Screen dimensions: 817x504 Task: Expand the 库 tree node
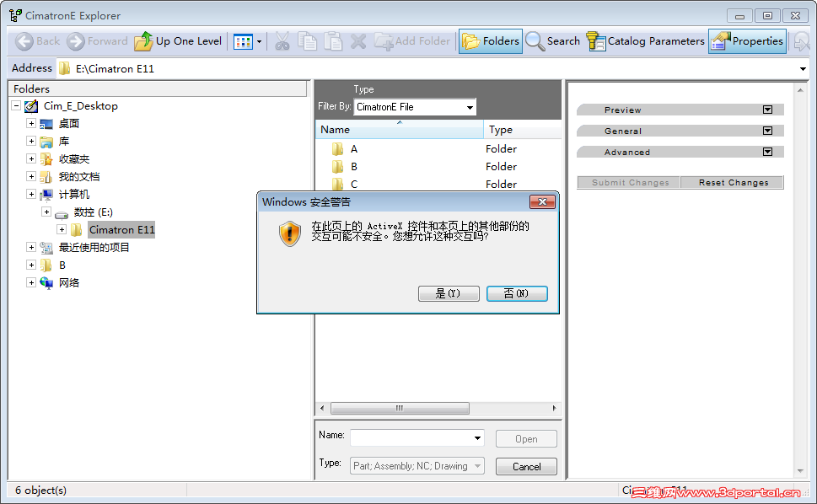pos(31,141)
